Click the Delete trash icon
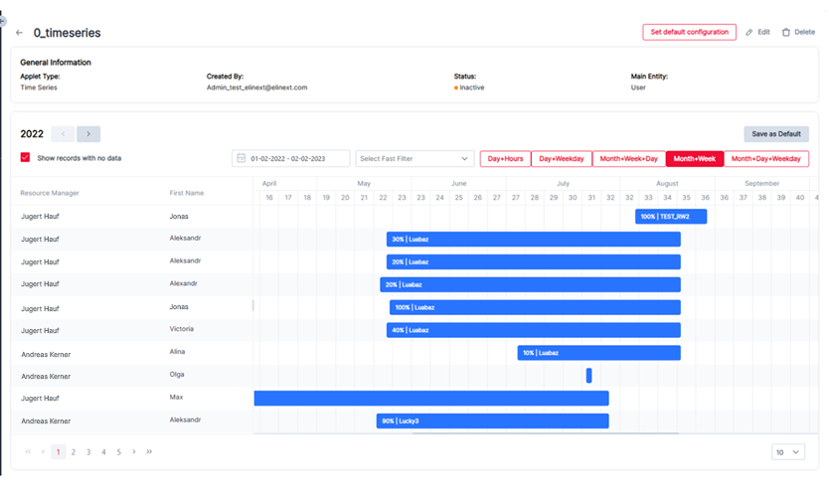This screenshot has height=504, width=829. (x=786, y=33)
